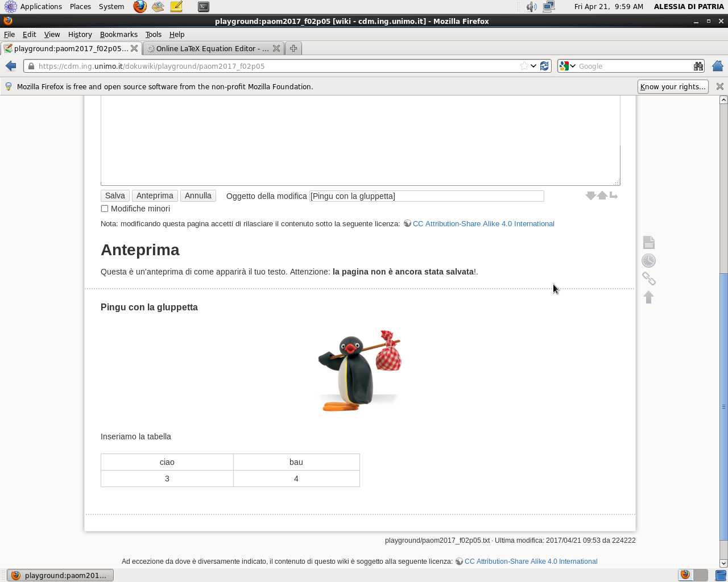This screenshot has height=582, width=728.
Task: Click the vertical scrollbar thumb
Action: pos(723,406)
